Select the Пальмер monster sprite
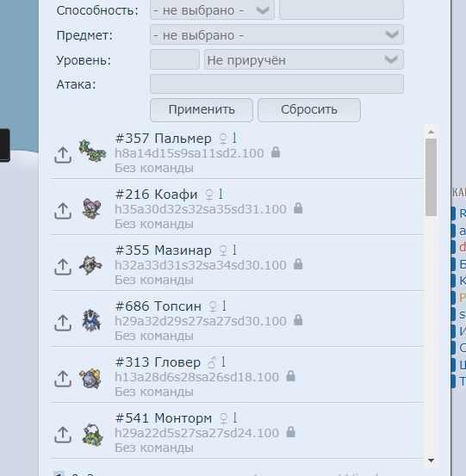 [92, 151]
